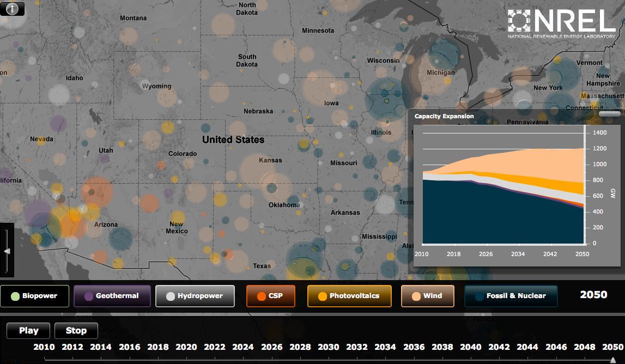Click the Idaho label on map
Screen dimensions: 625x364
pyautogui.click(x=75, y=78)
